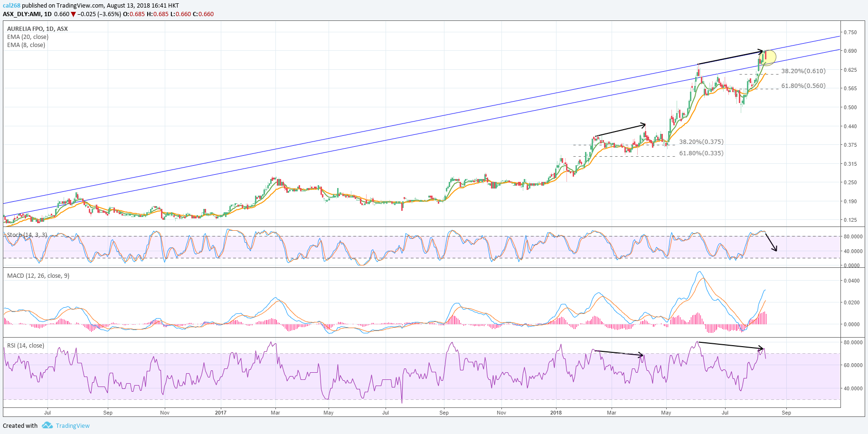Click the TradingView cloud logo icon
The height and width of the screenshot is (434, 868).
pyautogui.click(x=47, y=425)
